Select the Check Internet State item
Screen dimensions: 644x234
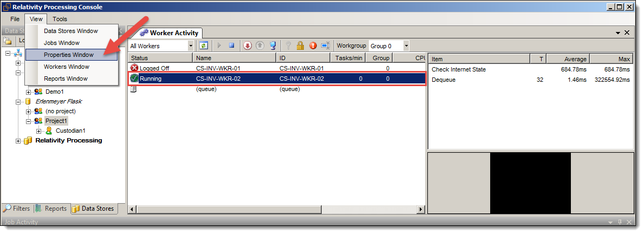(x=458, y=70)
